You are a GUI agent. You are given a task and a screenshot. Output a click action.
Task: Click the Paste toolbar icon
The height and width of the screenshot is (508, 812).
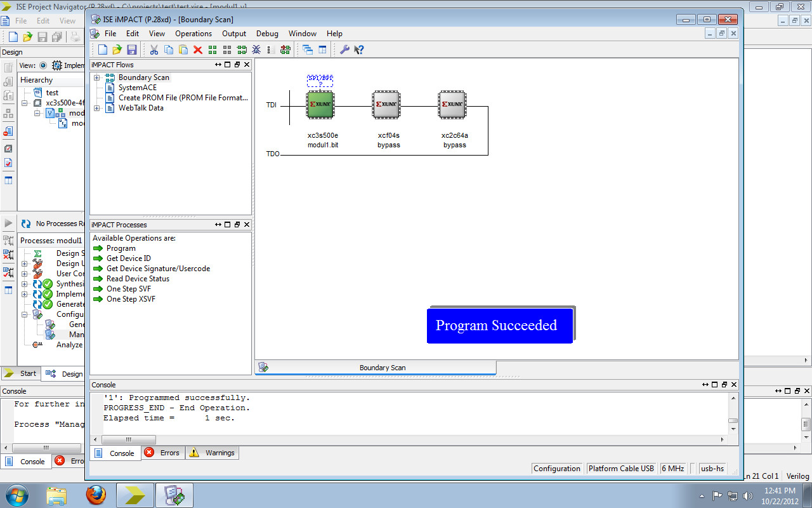[x=182, y=49]
